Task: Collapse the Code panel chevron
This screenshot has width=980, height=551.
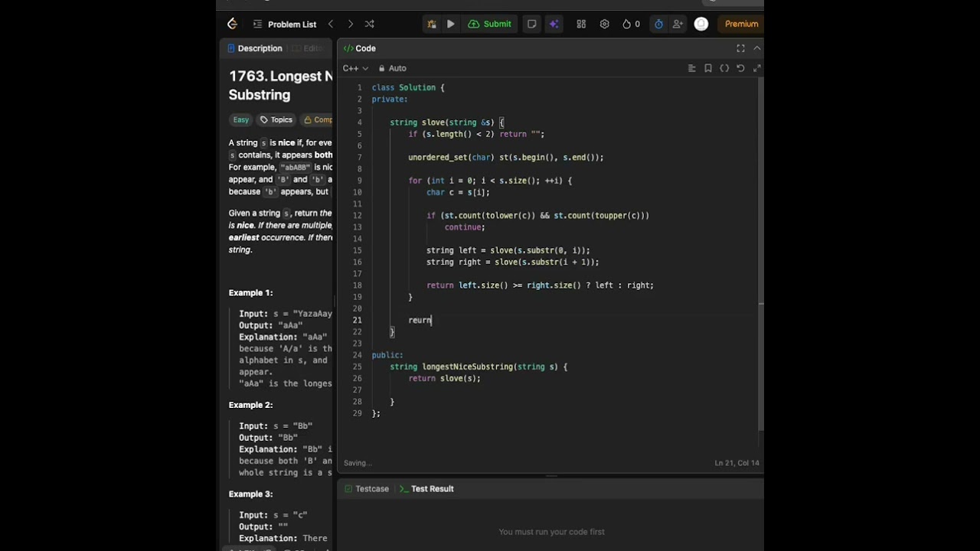Action: [757, 48]
